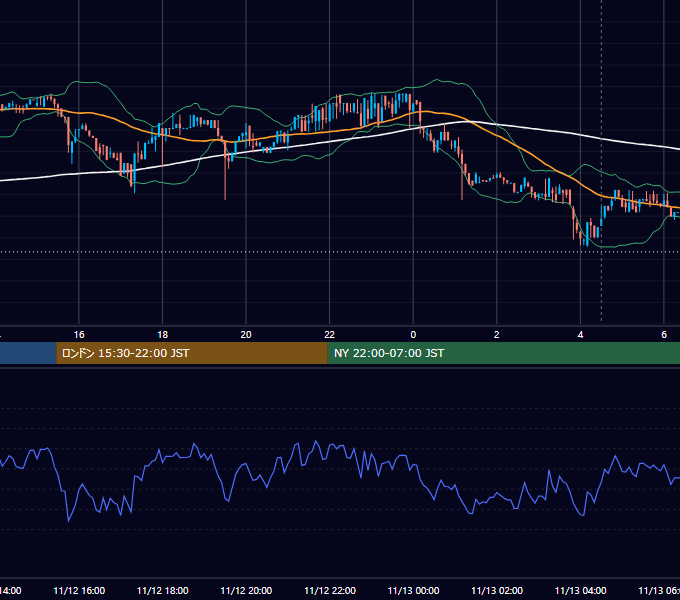
Task: Click the 22 hour label on price chart axis
Action: [330, 335]
